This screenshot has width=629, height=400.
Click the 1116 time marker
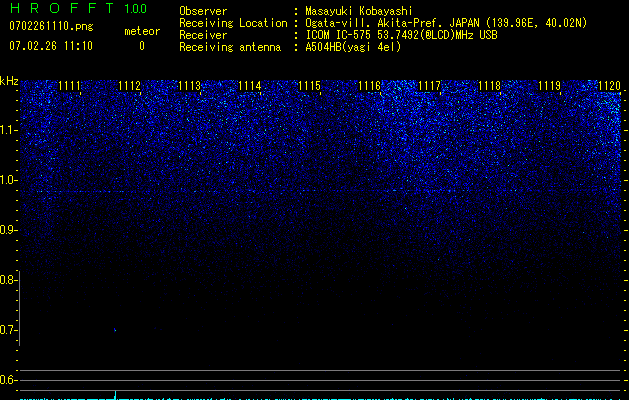point(369,86)
